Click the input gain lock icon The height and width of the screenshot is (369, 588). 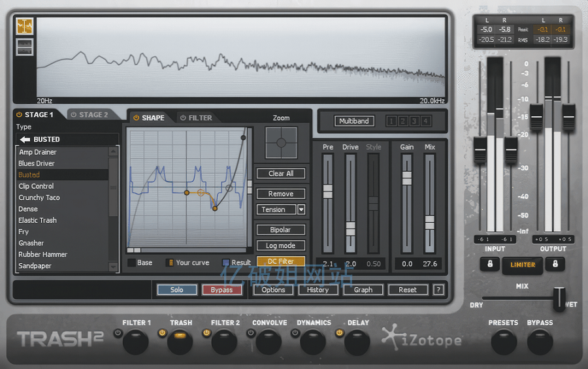[x=489, y=264]
